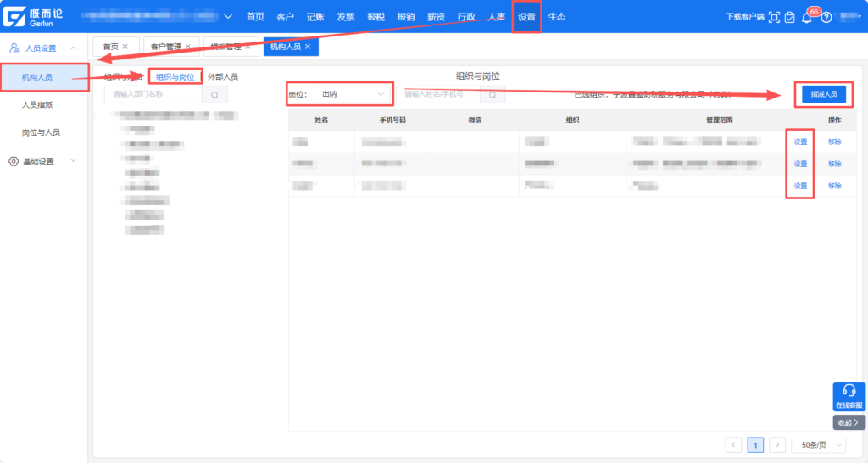The image size is (868, 463).
Task: Open the clipboard task icon in header
Action: click(x=790, y=18)
